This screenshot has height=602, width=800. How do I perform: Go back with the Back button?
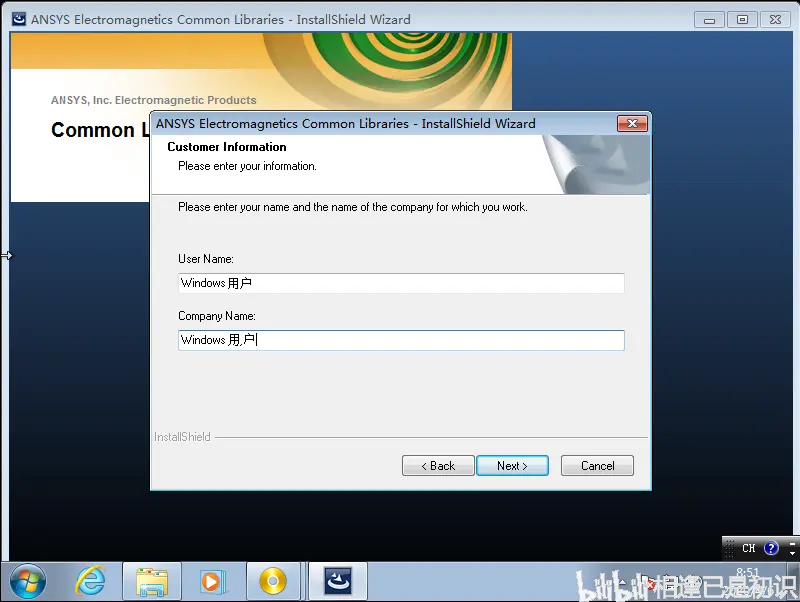point(438,465)
